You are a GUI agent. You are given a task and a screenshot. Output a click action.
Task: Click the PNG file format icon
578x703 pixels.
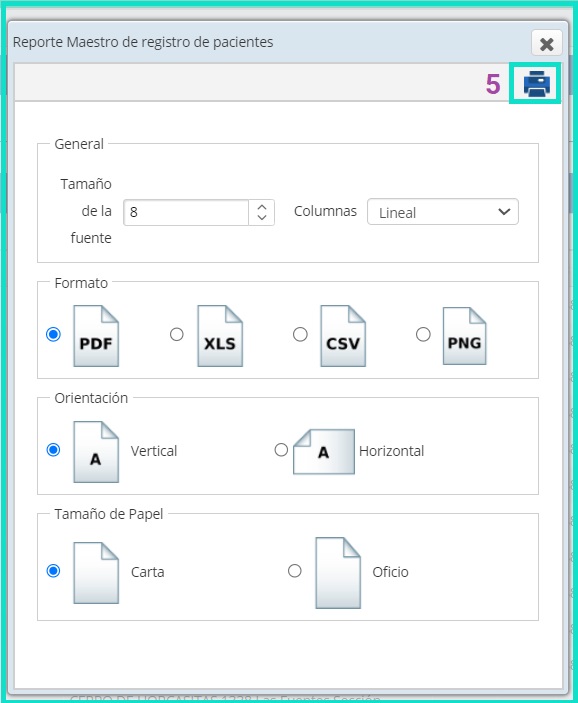465,336
